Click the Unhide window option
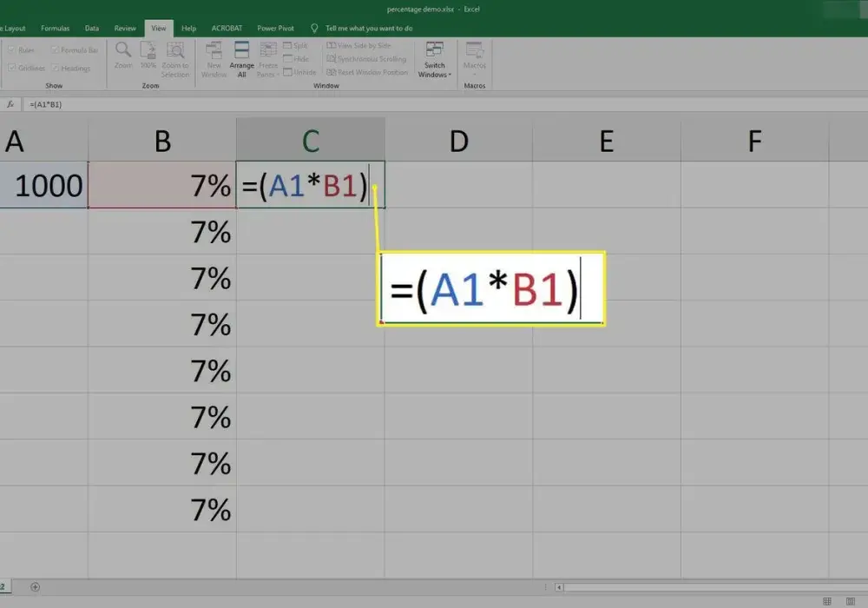The width and height of the screenshot is (868, 608). coord(299,72)
